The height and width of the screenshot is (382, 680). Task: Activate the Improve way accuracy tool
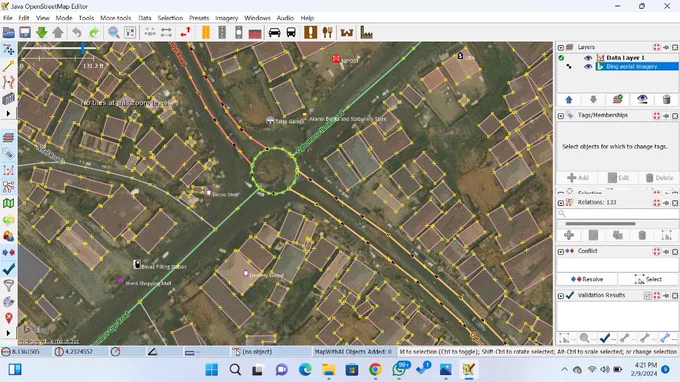tap(9, 82)
